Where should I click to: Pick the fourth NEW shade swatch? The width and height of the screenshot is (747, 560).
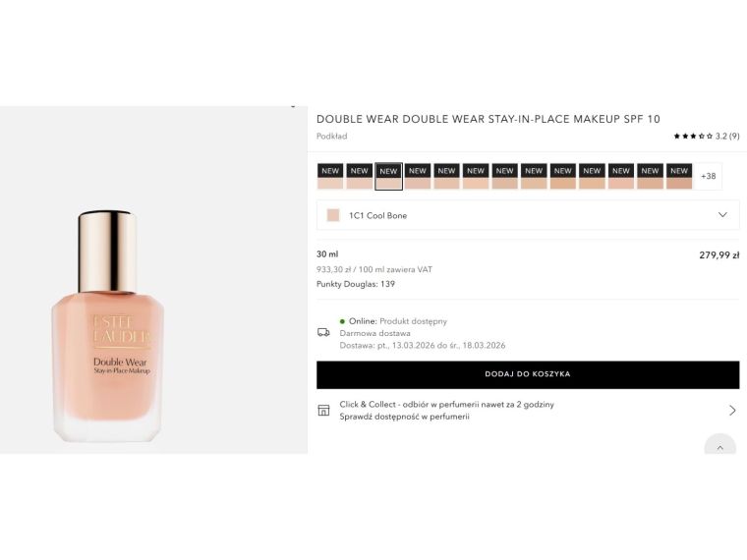418,176
